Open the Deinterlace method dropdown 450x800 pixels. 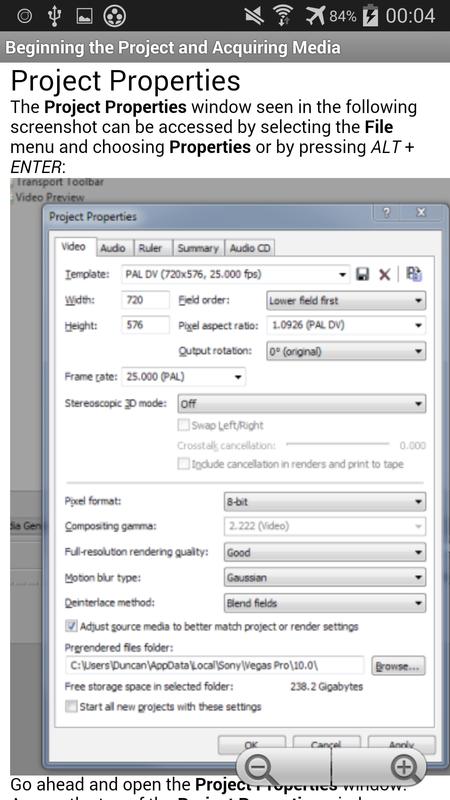[324, 603]
